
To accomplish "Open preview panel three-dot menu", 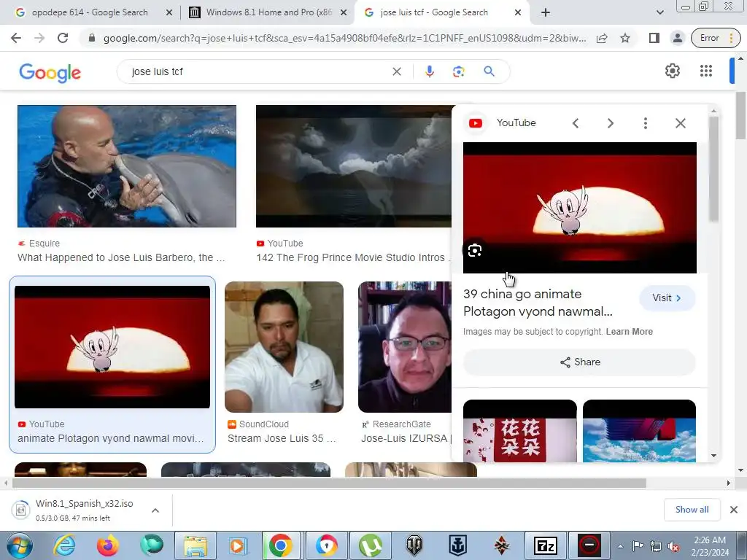I will tap(646, 123).
